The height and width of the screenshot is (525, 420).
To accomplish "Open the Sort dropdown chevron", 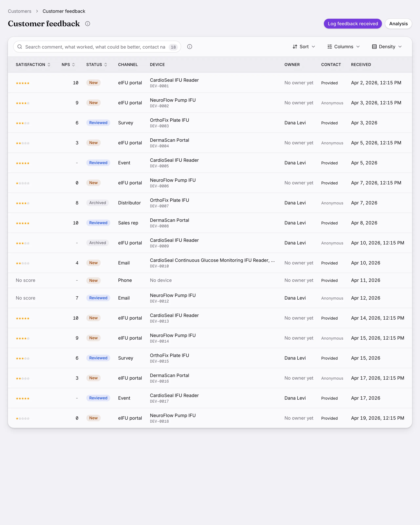I will pyautogui.click(x=313, y=46).
